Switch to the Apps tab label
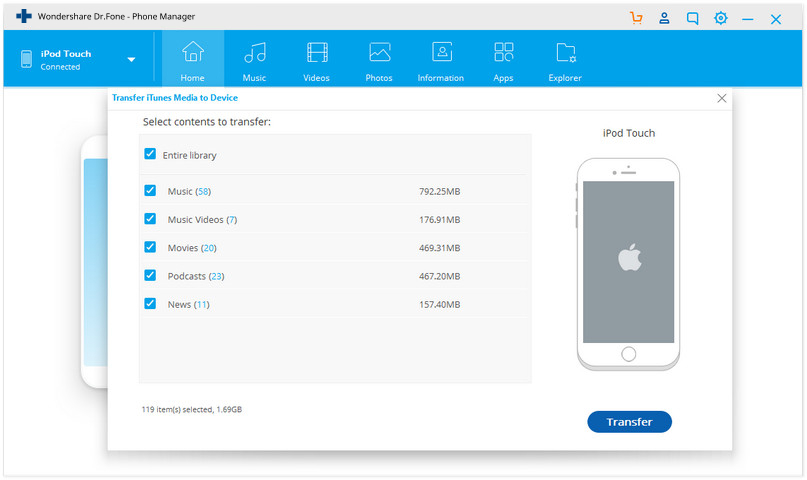Screen dimensions: 807x480 click(x=503, y=78)
